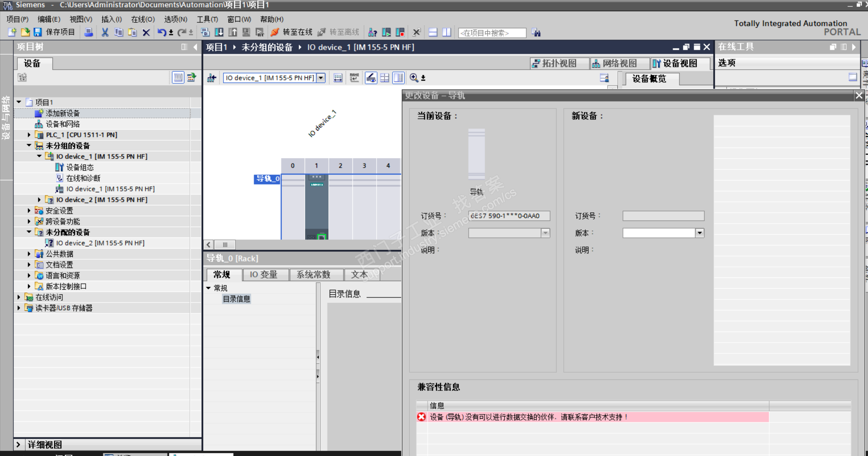The width and height of the screenshot is (868, 456).
Task: Collapse the 未分配的设备 node
Action: point(29,232)
